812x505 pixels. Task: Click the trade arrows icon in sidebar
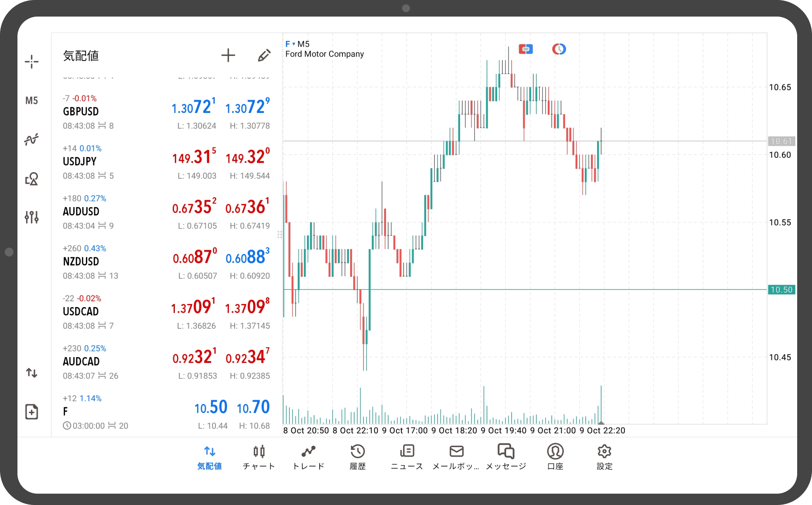(31, 373)
